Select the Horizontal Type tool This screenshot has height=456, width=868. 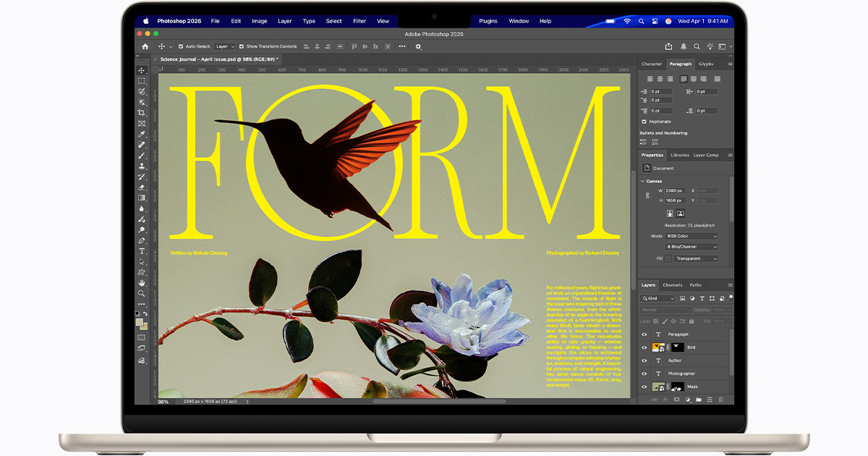click(x=142, y=251)
